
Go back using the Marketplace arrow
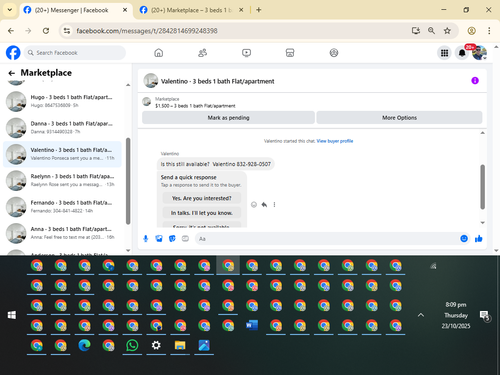point(12,73)
